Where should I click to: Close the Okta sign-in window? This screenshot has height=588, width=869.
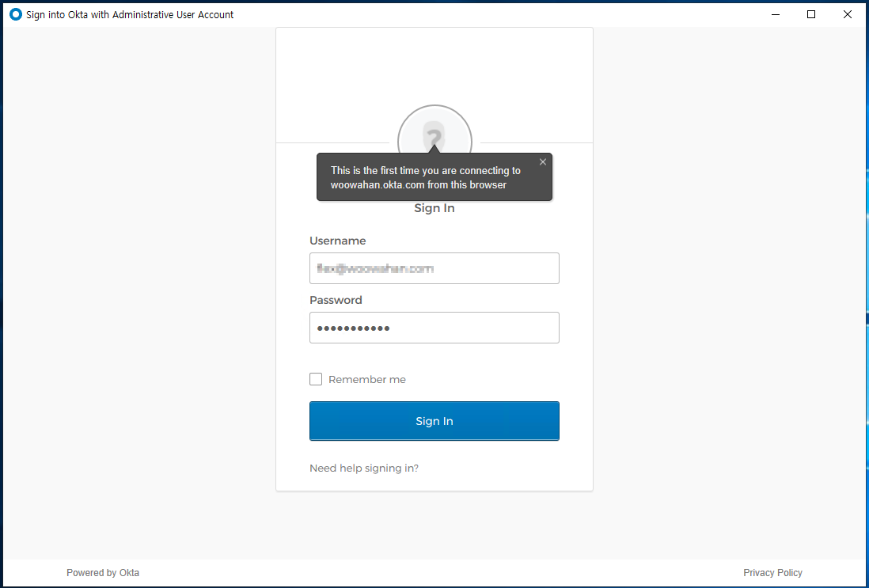848,14
